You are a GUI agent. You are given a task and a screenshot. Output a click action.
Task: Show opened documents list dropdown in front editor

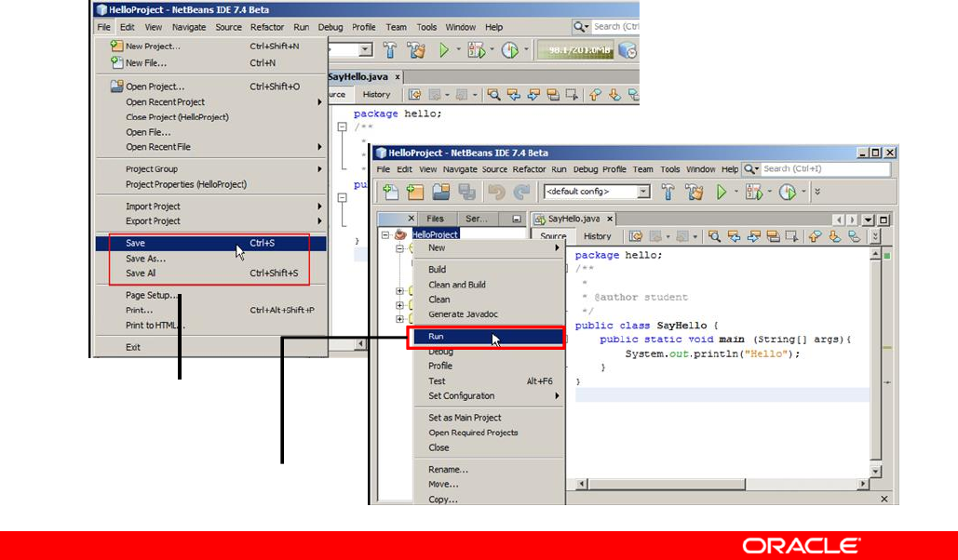point(869,220)
